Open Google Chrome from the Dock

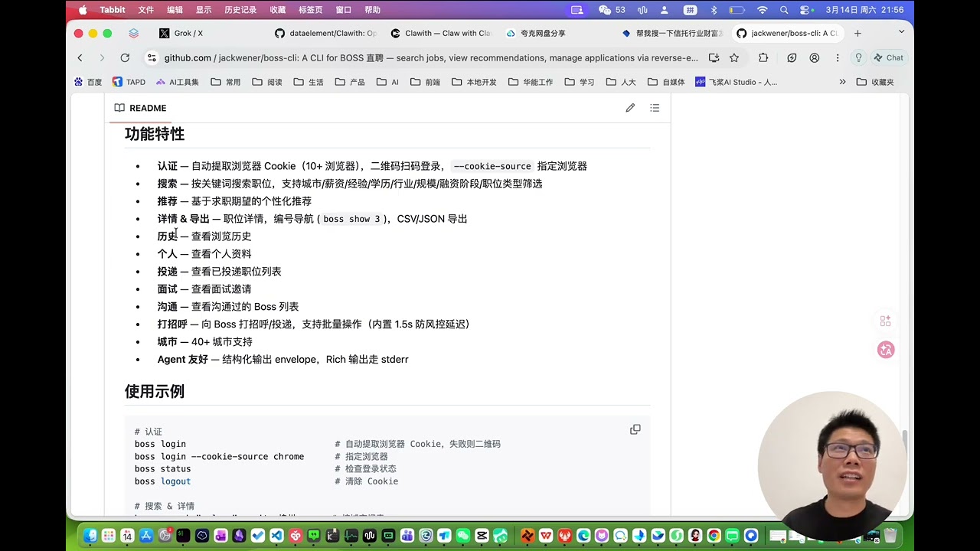tap(714, 535)
